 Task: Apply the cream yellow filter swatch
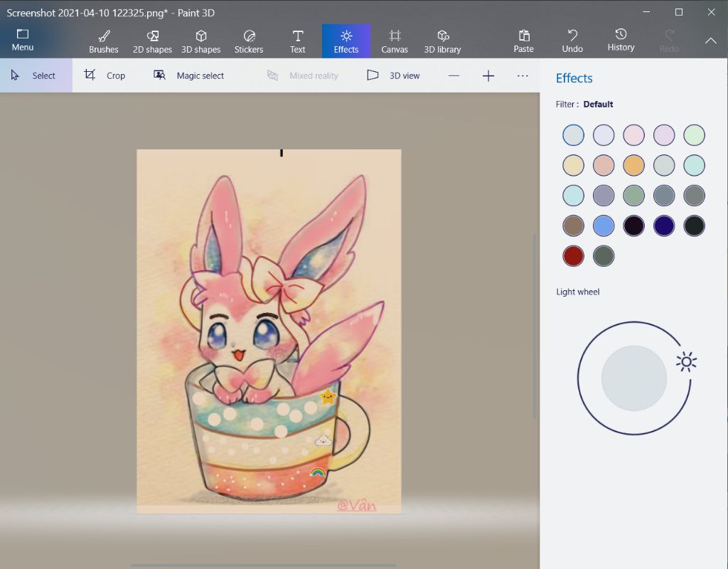click(574, 165)
